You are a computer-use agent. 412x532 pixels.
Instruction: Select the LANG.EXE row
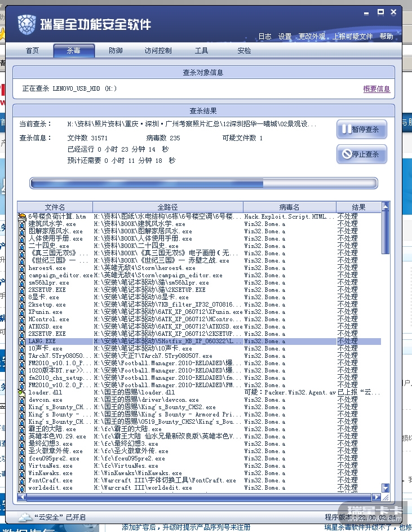200,342
